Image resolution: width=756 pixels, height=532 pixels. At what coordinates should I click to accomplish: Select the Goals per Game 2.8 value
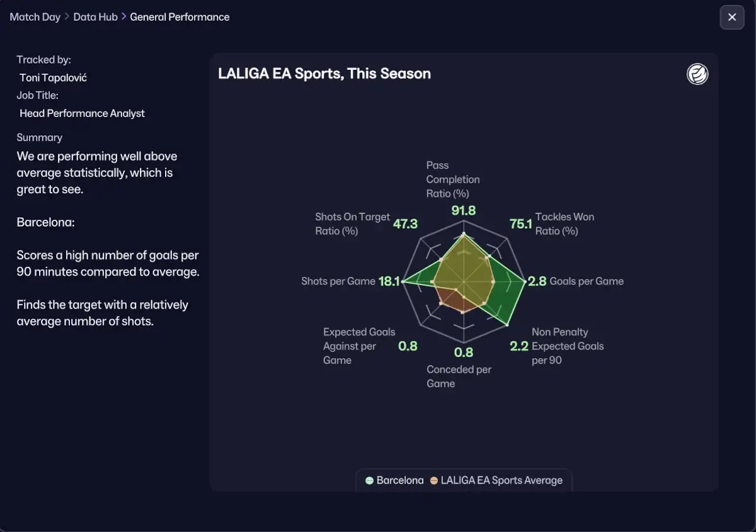tap(537, 281)
